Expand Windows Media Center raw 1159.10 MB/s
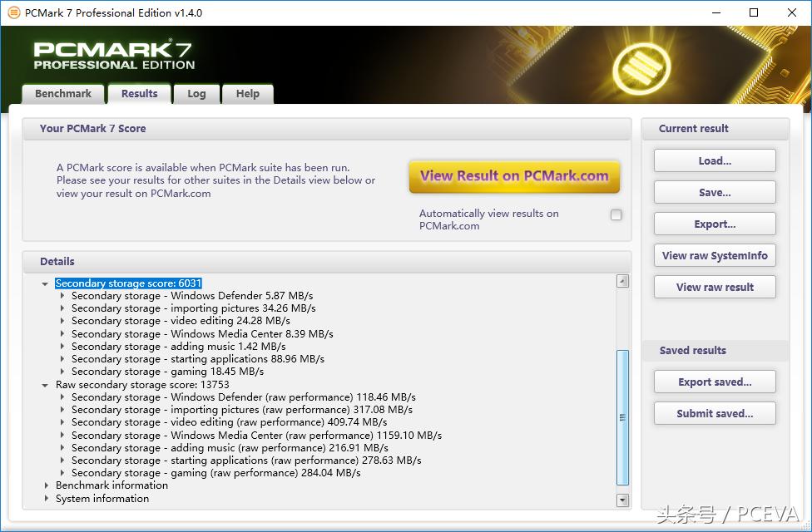 point(62,436)
